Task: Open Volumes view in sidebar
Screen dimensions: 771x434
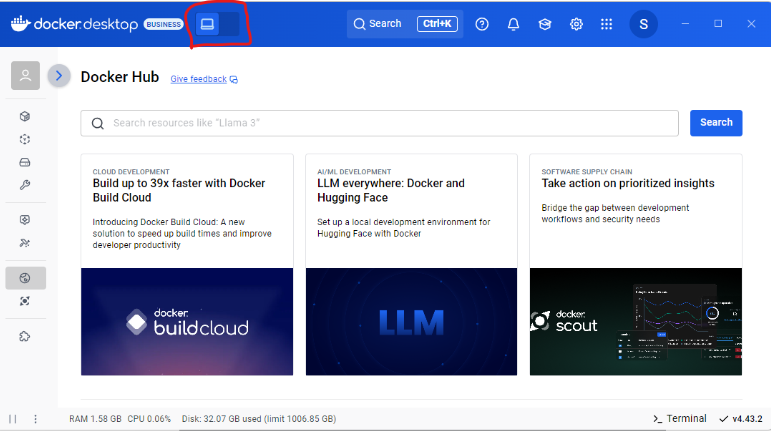Action: tap(25, 163)
